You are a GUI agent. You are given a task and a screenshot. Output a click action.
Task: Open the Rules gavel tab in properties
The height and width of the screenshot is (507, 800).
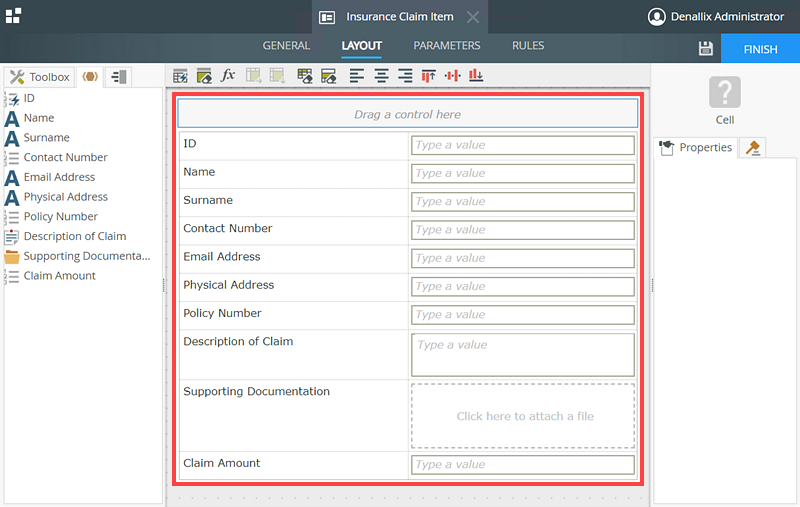click(x=753, y=148)
